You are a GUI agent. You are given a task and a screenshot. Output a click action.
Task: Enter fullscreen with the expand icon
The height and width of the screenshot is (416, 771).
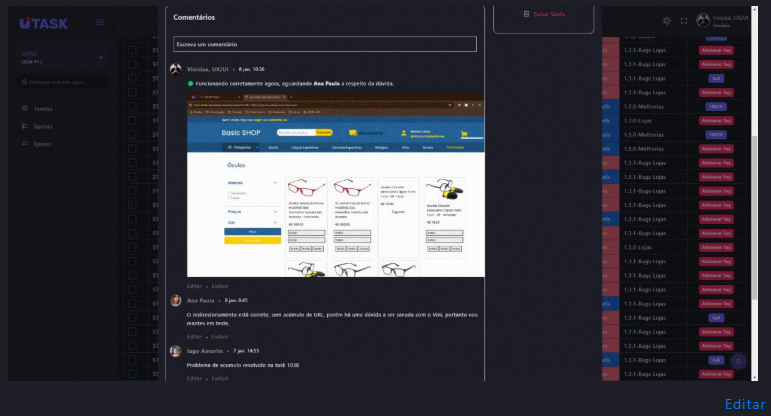684,20
